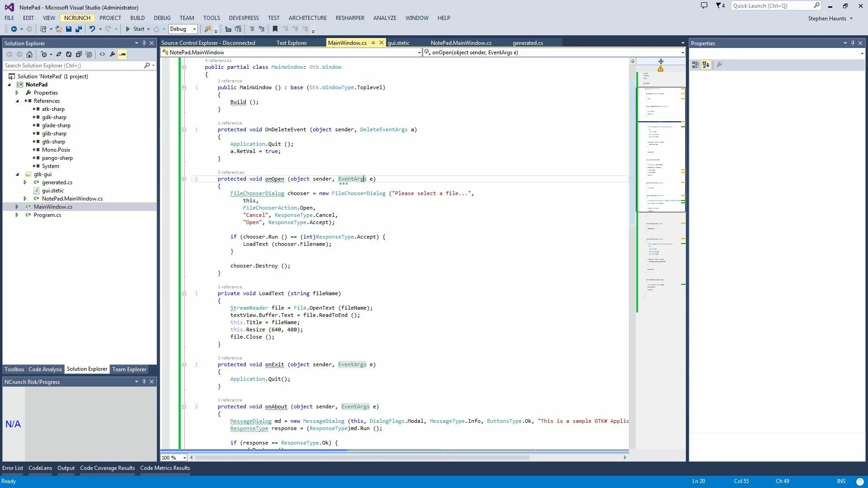Collapse the onOpen method outline region
The image size is (868, 488).
click(184, 179)
